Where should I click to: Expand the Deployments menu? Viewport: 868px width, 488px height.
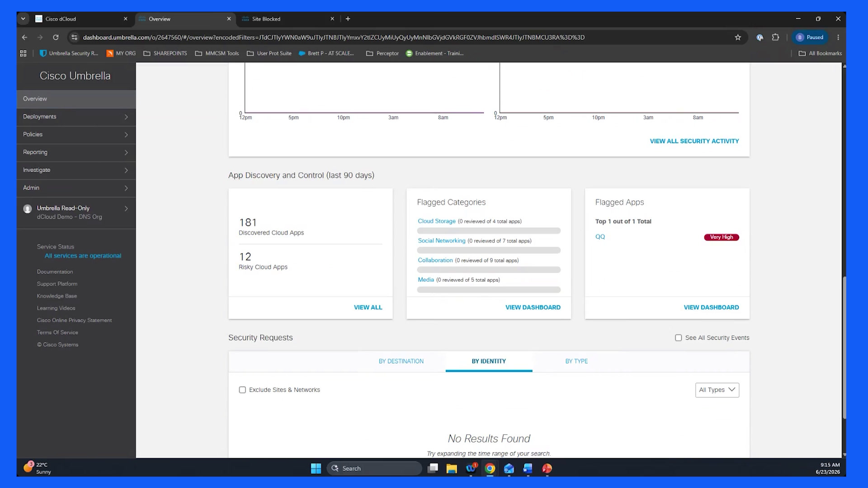click(76, 117)
